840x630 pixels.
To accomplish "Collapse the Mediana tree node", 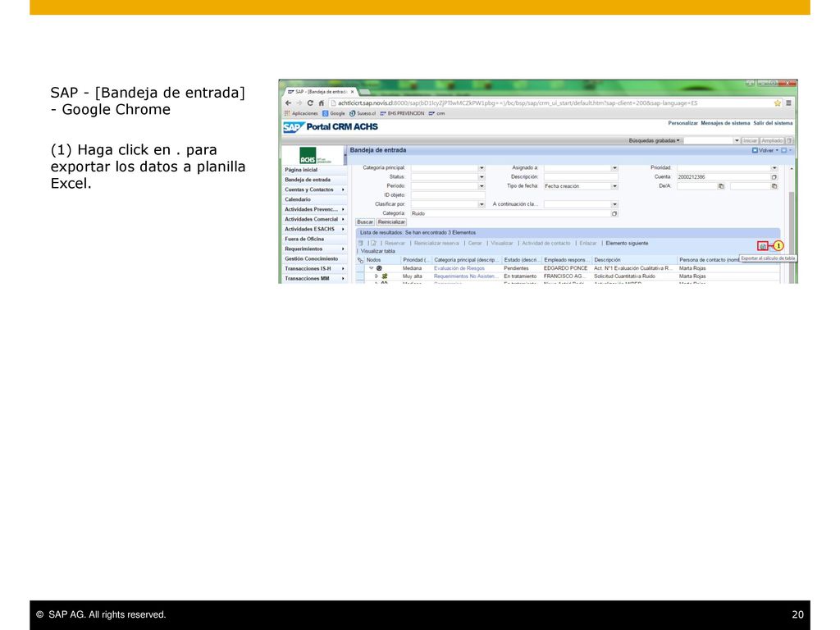I will pyautogui.click(x=371, y=268).
